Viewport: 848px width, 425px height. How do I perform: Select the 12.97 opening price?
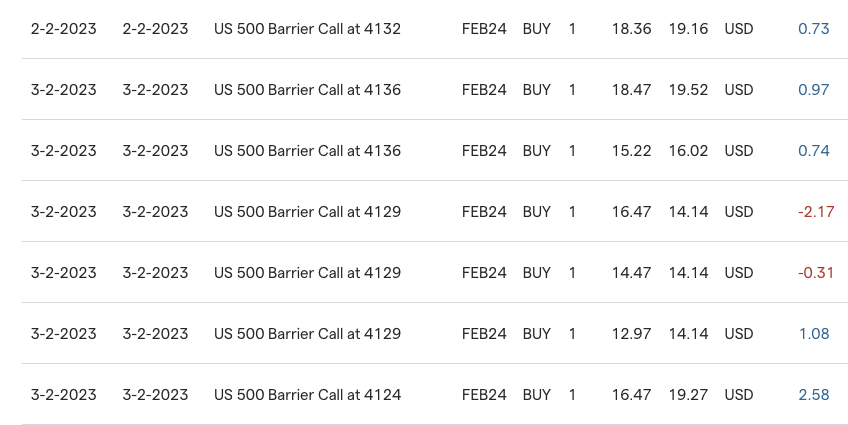(x=631, y=334)
